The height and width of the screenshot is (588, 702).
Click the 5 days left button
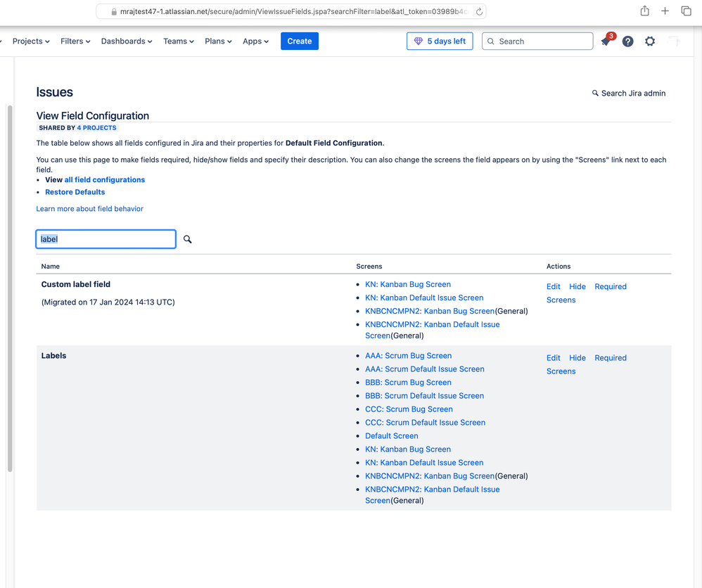coord(440,41)
